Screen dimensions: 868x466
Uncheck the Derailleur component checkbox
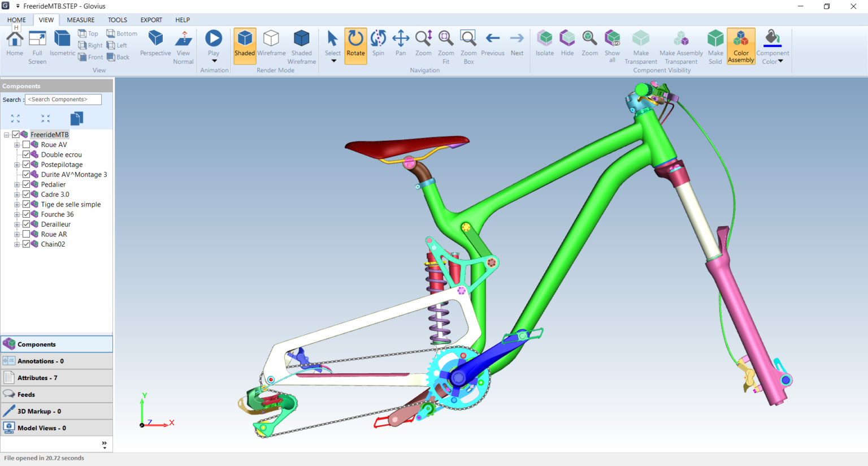pyautogui.click(x=26, y=225)
